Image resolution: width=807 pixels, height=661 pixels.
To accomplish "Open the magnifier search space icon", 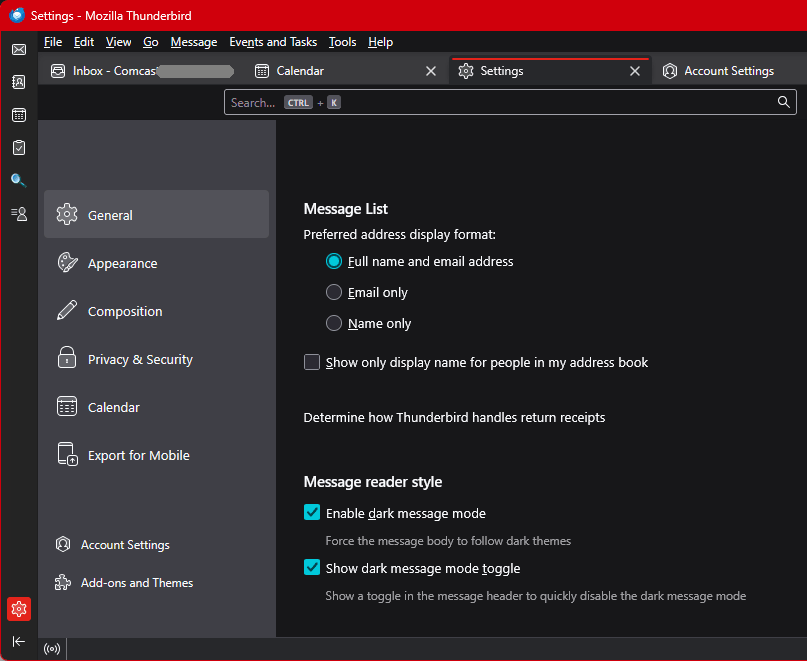I will (x=19, y=180).
